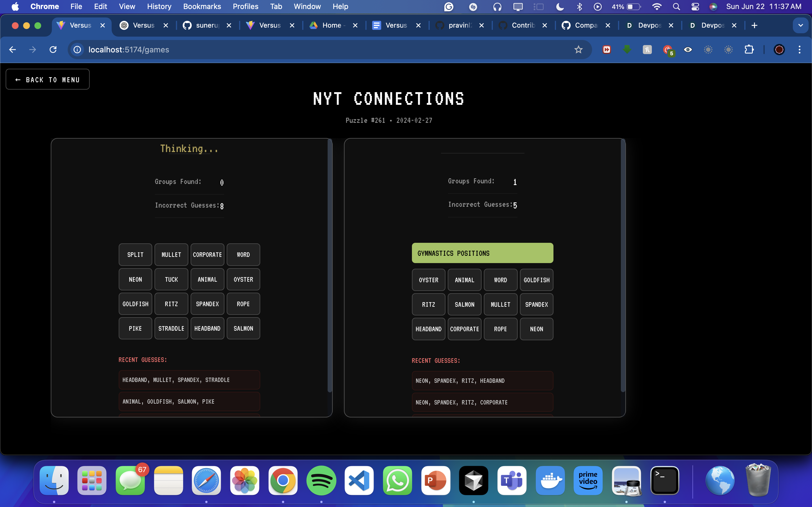The height and width of the screenshot is (507, 812).
Task: Click the eye extension icon in toolbar
Action: (687, 50)
